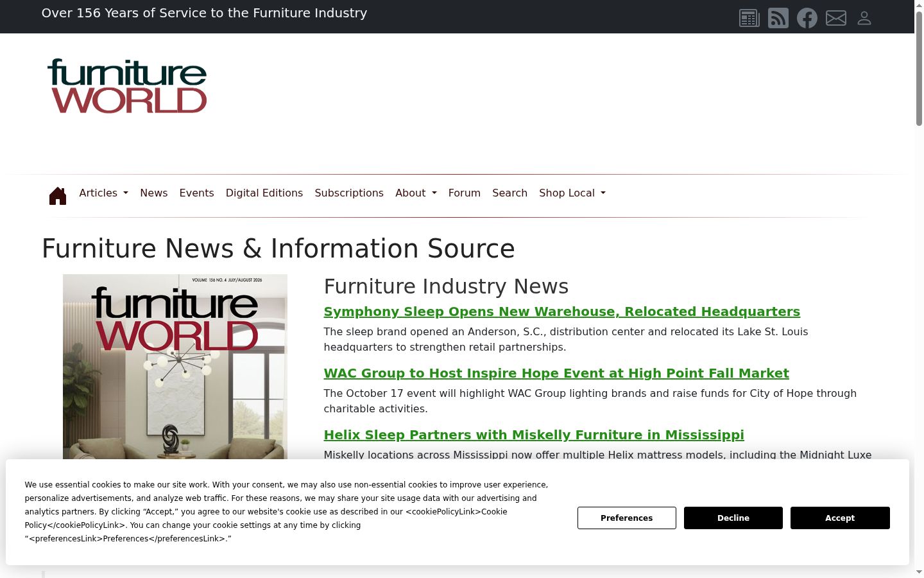Viewport: 924px width, 578px height.
Task: Open the user account icon
Action: coord(864,18)
